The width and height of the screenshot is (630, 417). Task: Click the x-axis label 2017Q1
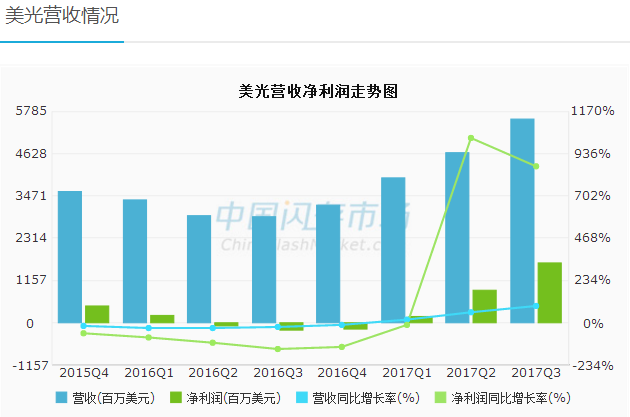tap(407, 373)
